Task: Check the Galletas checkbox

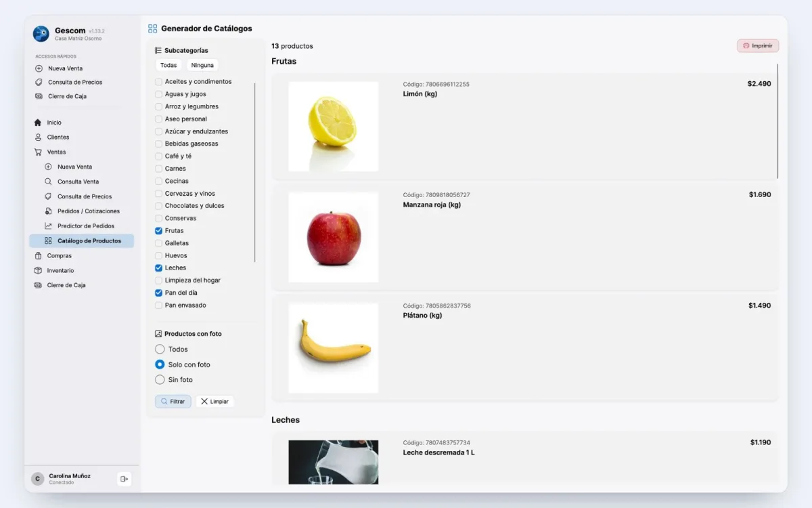Action: (158, 243)
